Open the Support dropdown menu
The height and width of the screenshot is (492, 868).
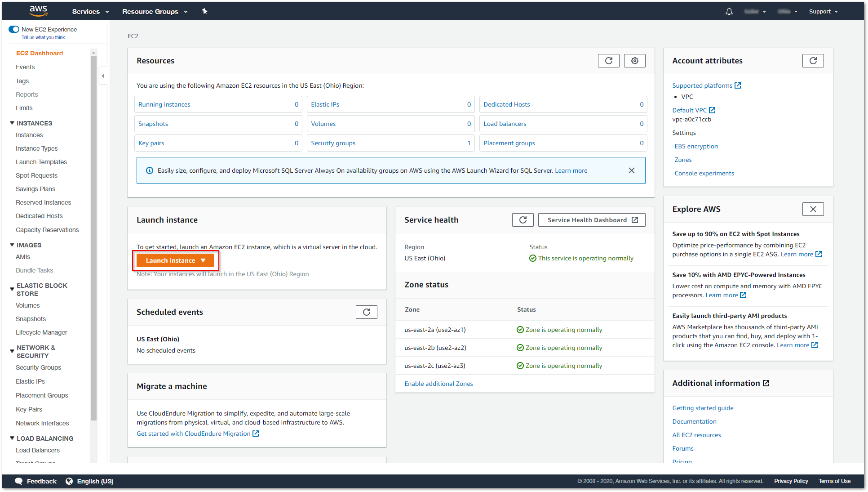coord(823,12)
